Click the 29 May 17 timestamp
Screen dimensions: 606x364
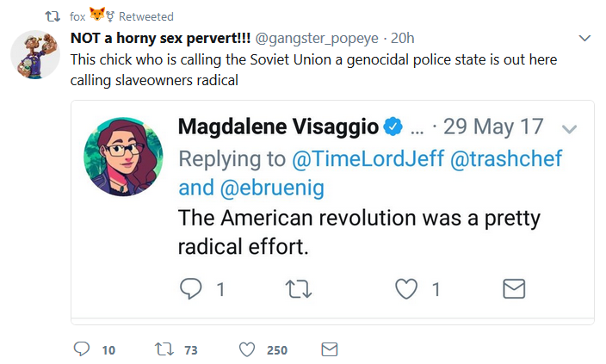tap(494, 126)
